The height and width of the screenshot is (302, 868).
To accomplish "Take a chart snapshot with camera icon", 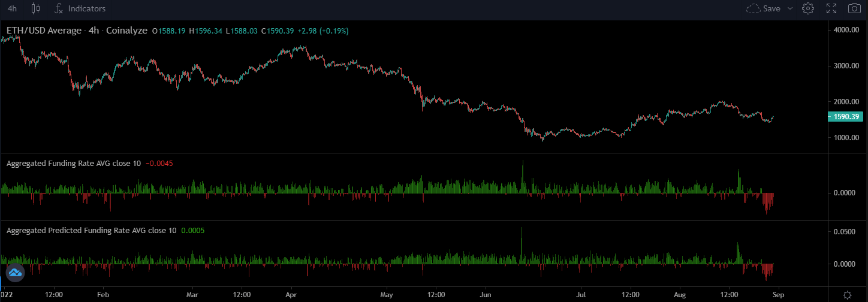I will coord(854,8).
